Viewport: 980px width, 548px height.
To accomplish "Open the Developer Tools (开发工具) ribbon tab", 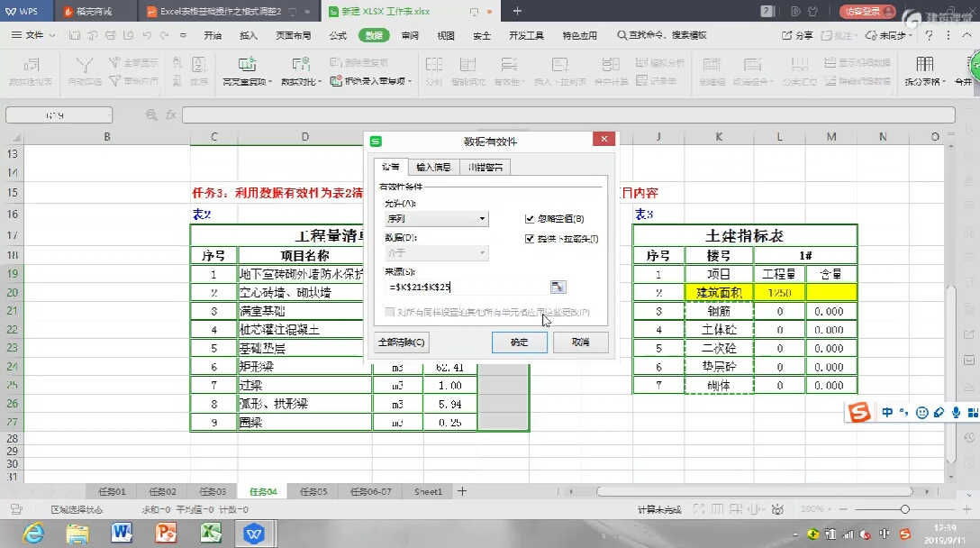I will (526, 36).
